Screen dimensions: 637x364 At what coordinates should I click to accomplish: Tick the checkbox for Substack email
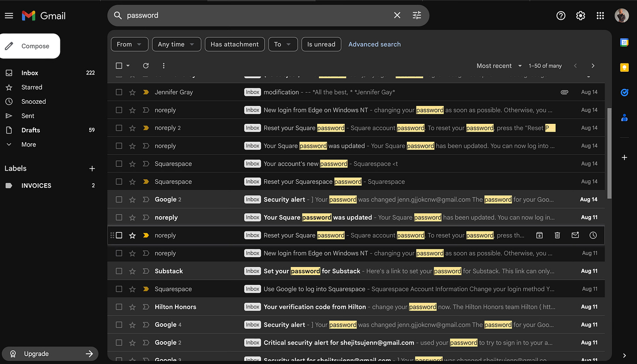tap(119, 271)
